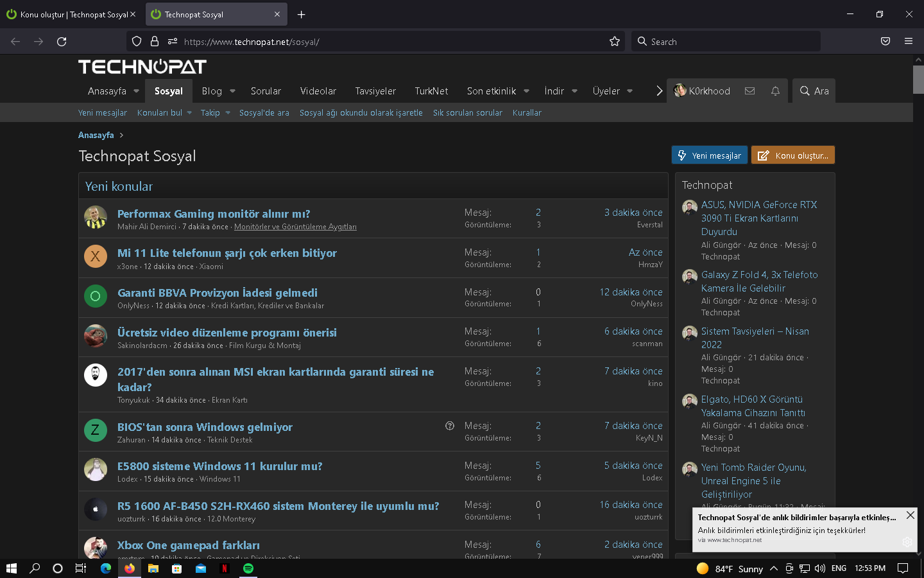Image resolution: width=924 pixels, height=578 pixels.
Task: Click the question mark icon on BIOS thread
Action: [x=450, y=426]
